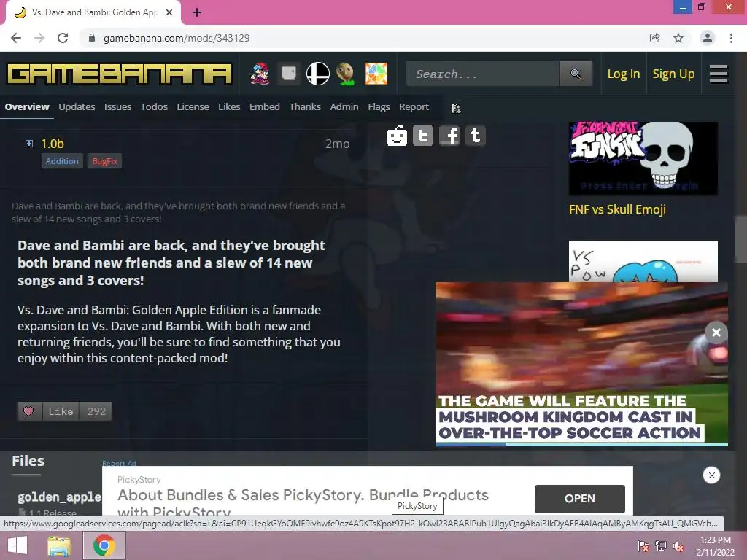Open the Action Center flag icon
The height and width of the screenshot is (560, 747).
(x=643, y=546)
